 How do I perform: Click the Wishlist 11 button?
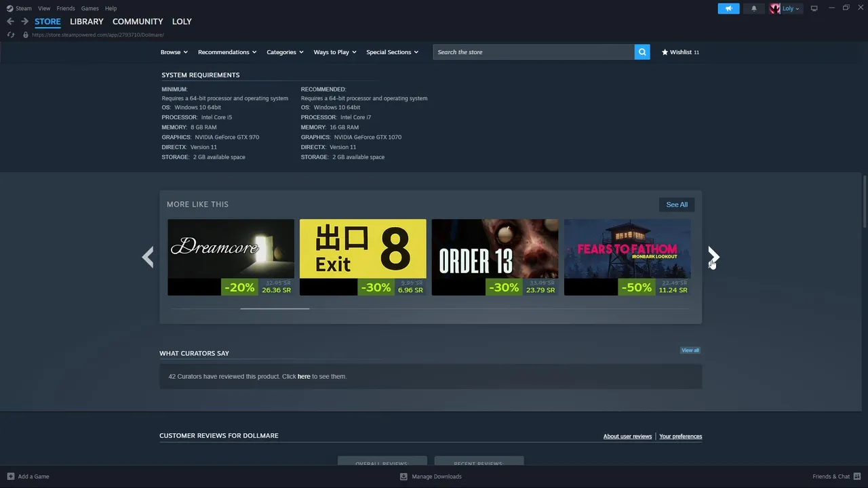point(680,52)
